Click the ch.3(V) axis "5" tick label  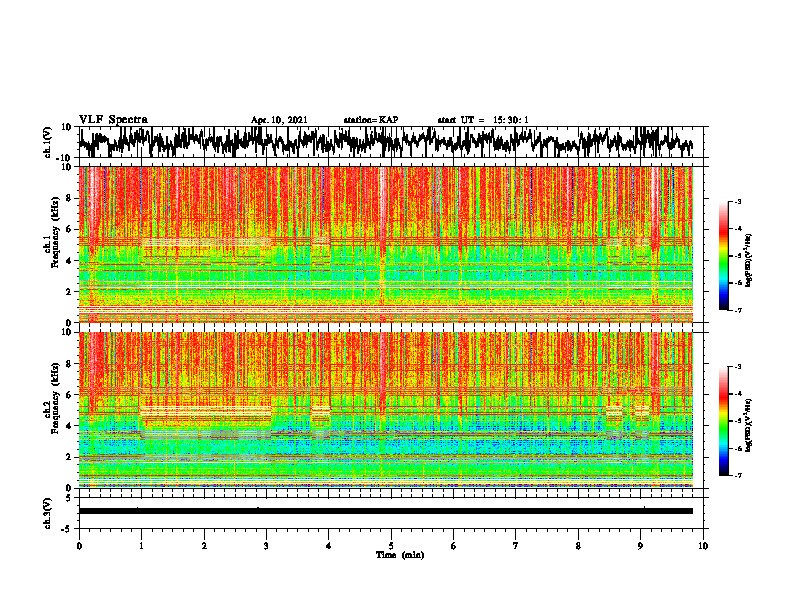click(x=69, y=498)
